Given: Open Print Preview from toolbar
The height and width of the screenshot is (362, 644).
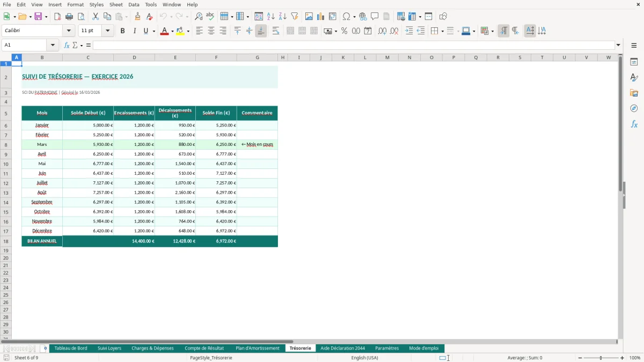Looking at the screenshot, I should tap(80, 17).
